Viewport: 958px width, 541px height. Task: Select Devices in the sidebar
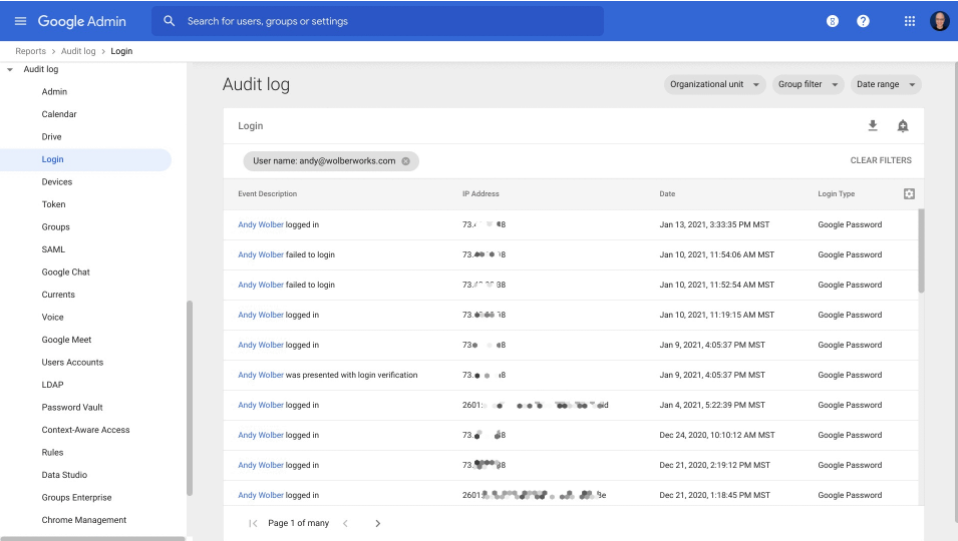pos(56,182)
